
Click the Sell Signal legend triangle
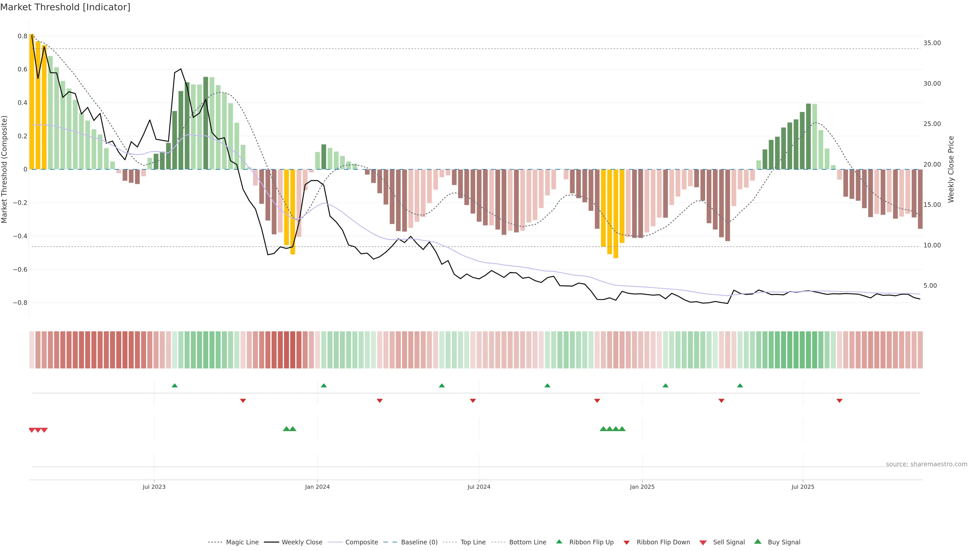pos(703,542)
